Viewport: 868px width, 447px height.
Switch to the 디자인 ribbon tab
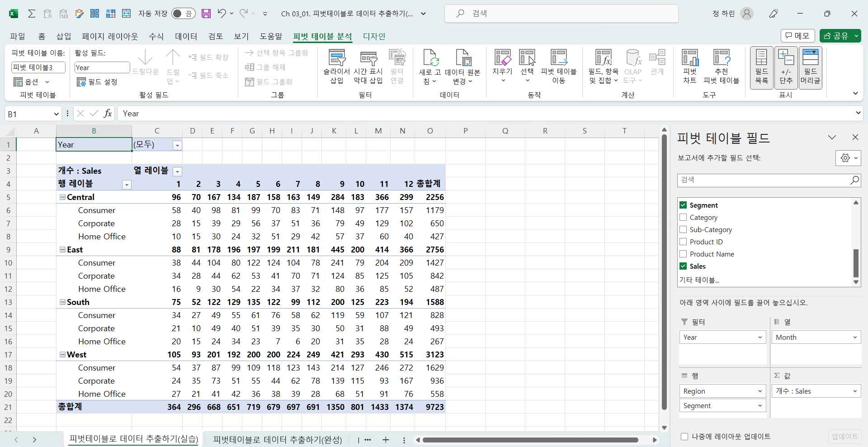point(374,36)
